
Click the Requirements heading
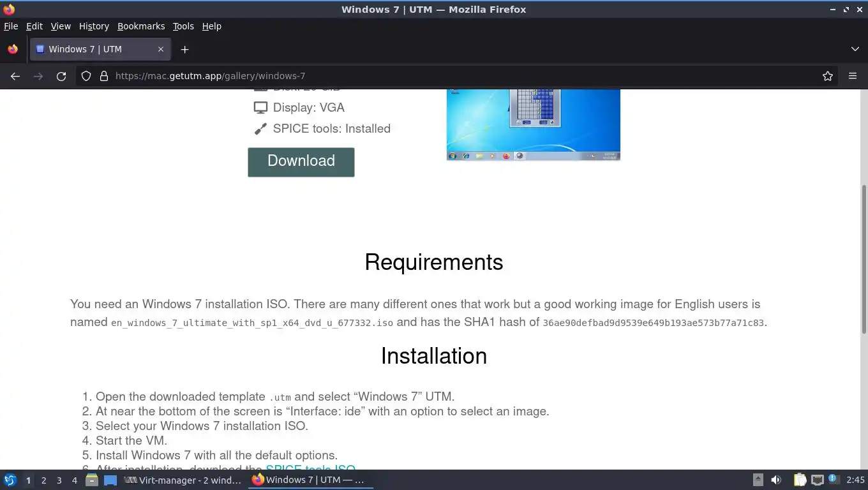pyautogui.click(x=434, y=262)
